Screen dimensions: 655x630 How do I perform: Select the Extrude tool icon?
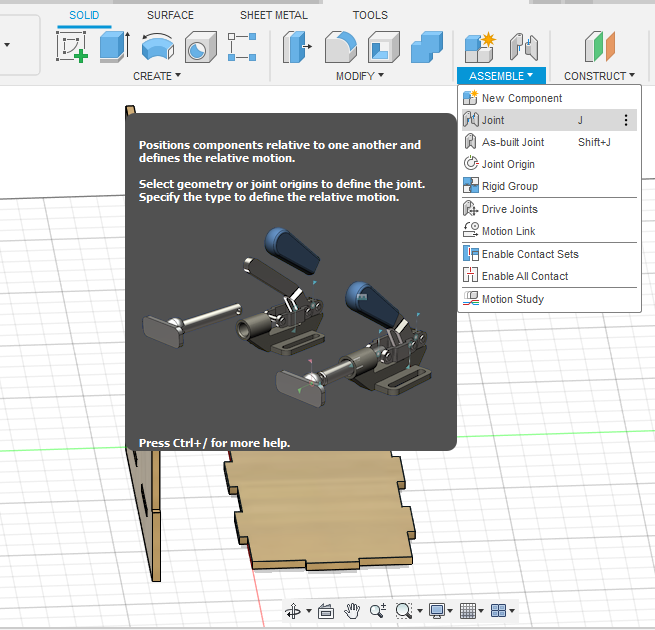pyautogui.click(x=115, y=47)
